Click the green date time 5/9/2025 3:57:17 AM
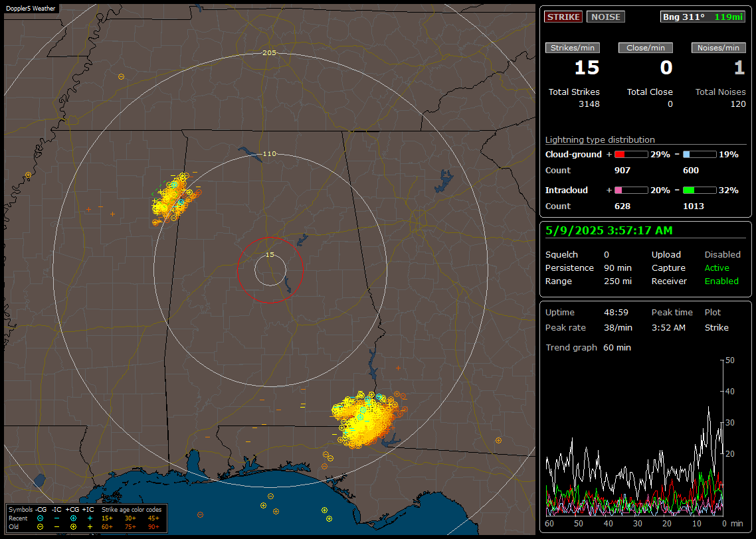Viewport: 756px width, 539px height. [x=609, y=231]
